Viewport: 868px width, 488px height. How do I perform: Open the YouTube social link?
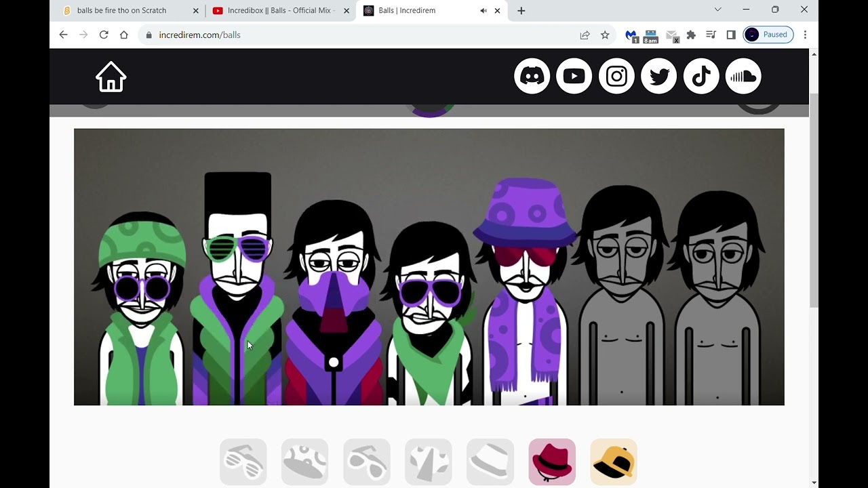[x=574, y=76]
